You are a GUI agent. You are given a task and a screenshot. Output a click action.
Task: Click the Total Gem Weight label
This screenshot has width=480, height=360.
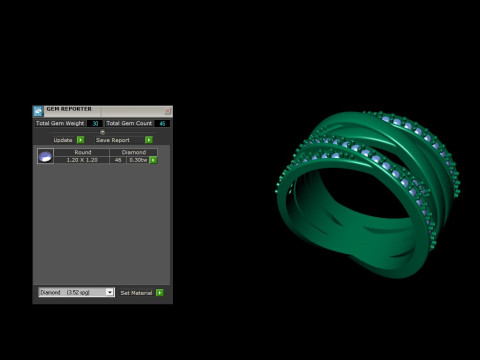(x=60, y=123)
